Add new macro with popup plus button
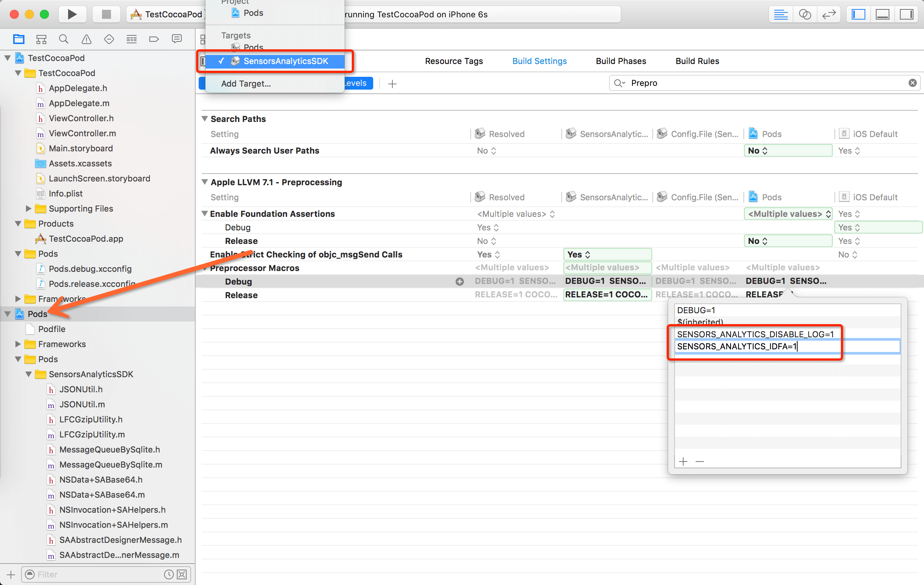 click(x=683, y=462)
